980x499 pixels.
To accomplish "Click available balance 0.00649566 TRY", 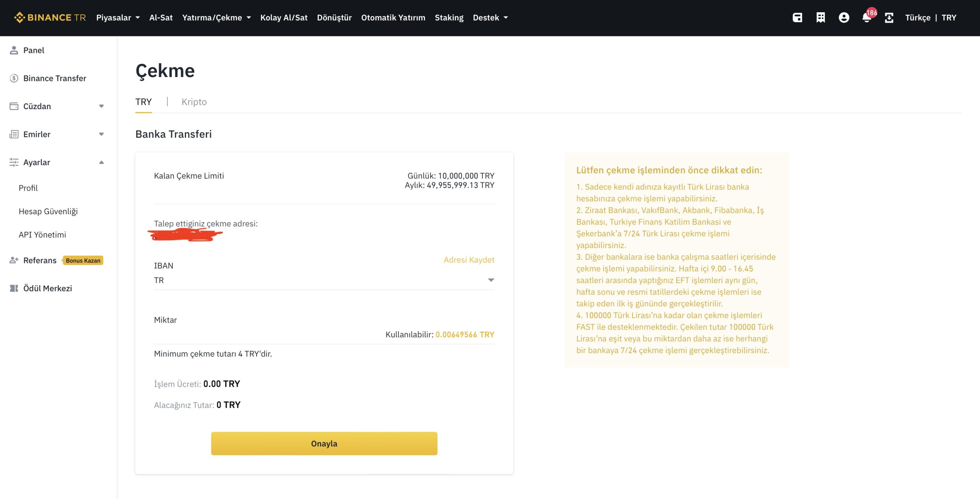I will pos(464,334).
